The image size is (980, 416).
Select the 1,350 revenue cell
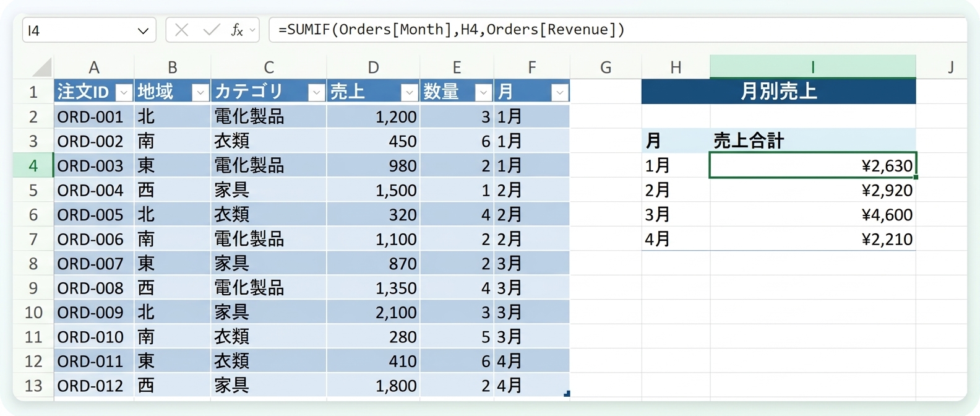click(373, 288)
